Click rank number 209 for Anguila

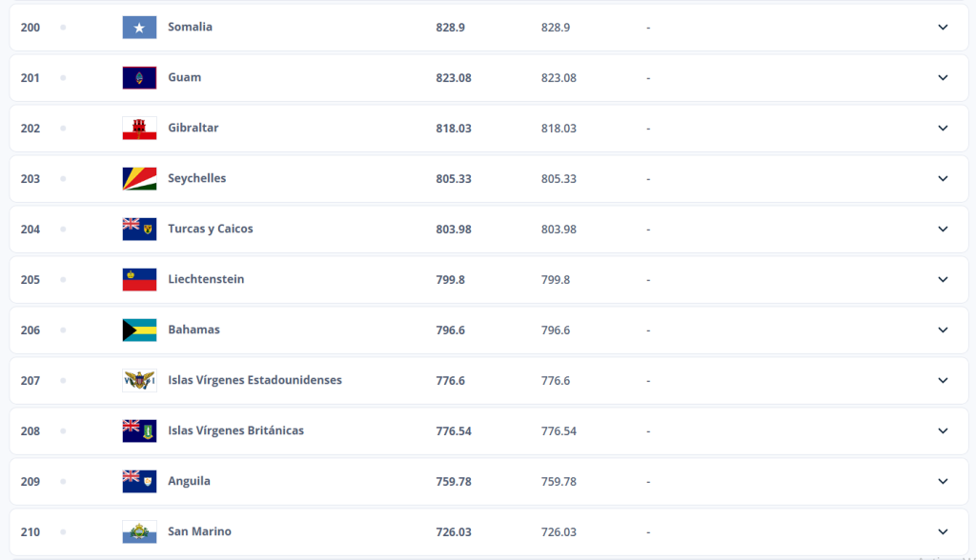(30, 482)
